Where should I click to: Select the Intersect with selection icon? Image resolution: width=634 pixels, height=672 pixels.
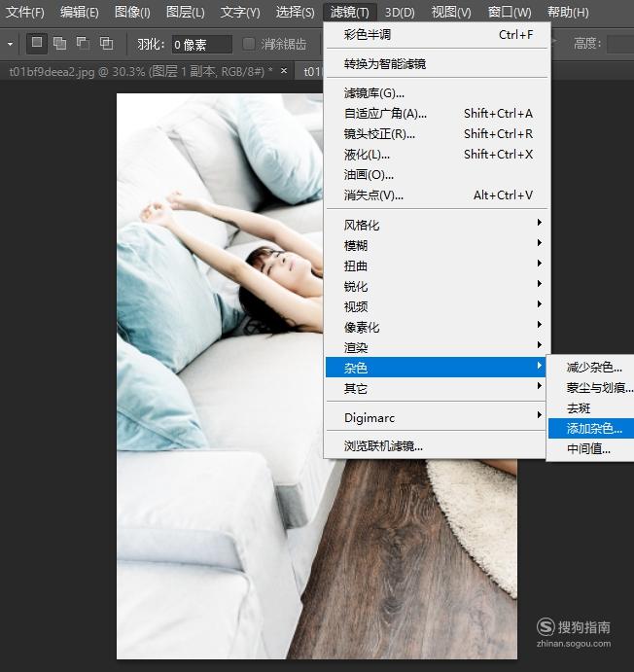pos(106,44)
